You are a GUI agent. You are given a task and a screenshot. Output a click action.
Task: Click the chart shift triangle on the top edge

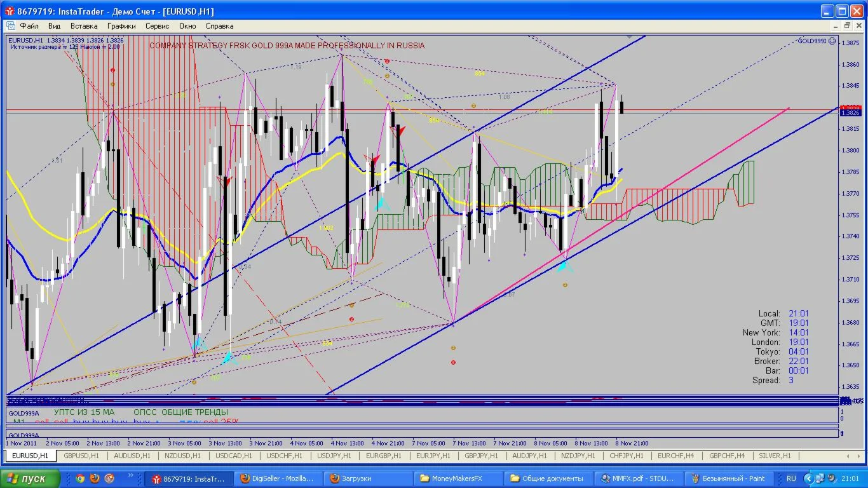(629, 37)
